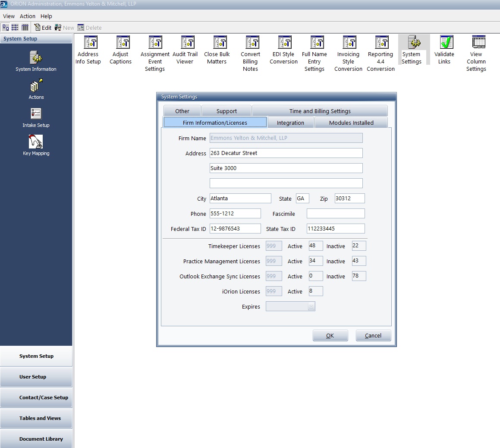The image size is (500, 448).
Task: Click the Fascimile field
Action: (336, 214)
